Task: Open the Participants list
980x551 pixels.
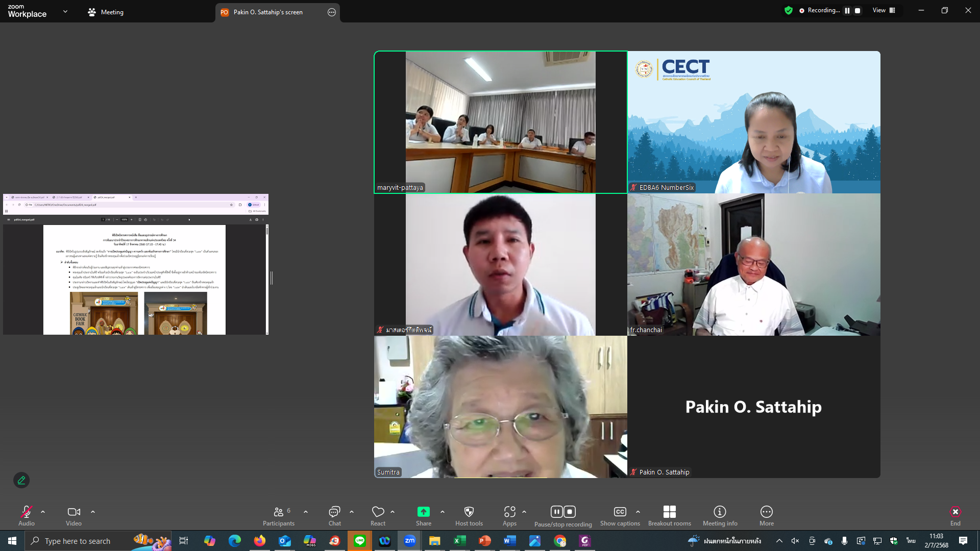Action: [x=279, y=512]
